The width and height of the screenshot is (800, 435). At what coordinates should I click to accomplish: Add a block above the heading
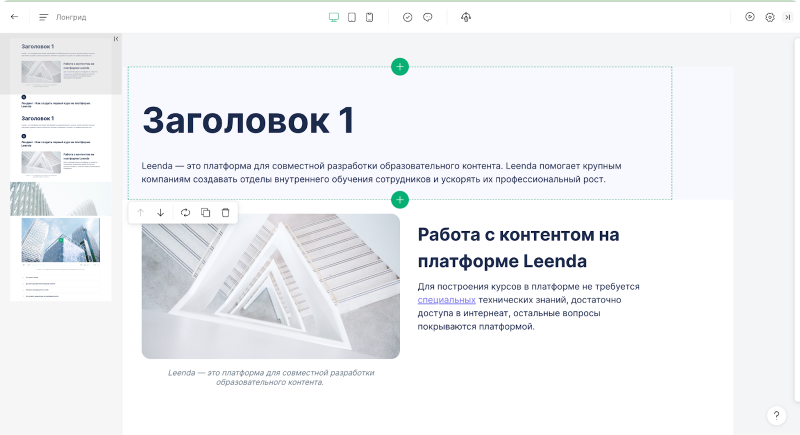coord(400,67)
